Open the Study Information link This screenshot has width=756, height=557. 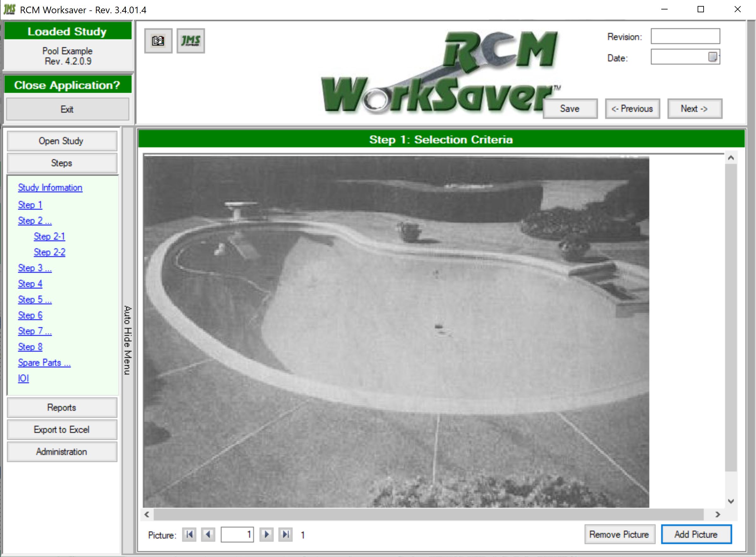tap(50, 187)
